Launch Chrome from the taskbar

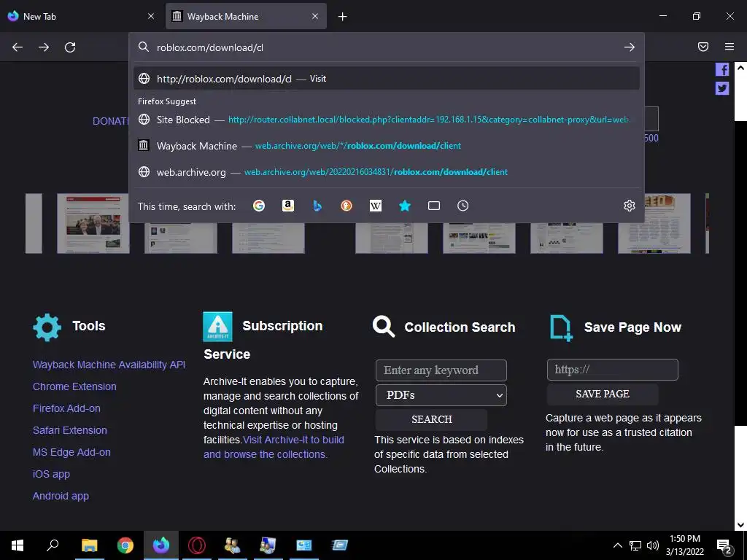125,545
